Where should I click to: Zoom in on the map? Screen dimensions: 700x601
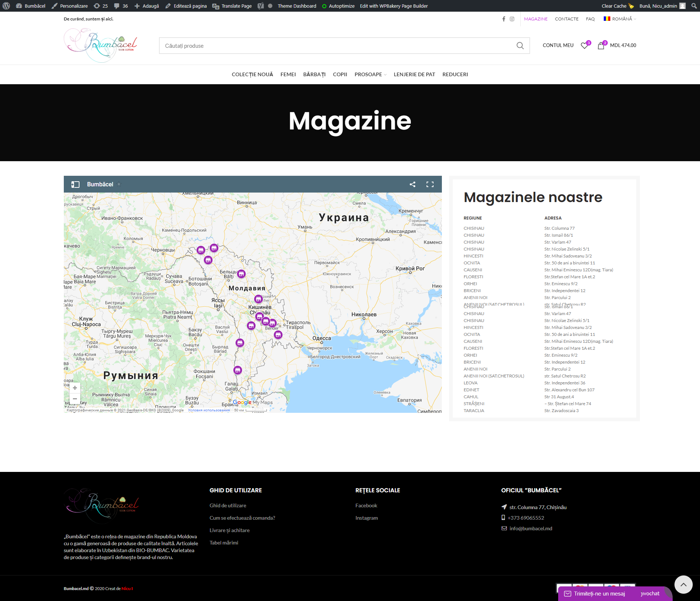pyautogui.click(x=75, y=388)
